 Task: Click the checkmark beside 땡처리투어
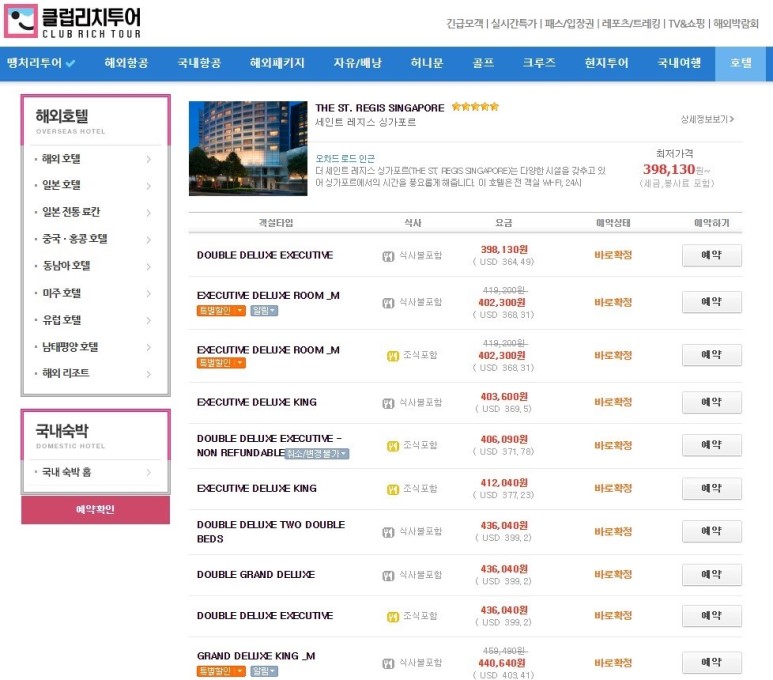coord(70,64)
